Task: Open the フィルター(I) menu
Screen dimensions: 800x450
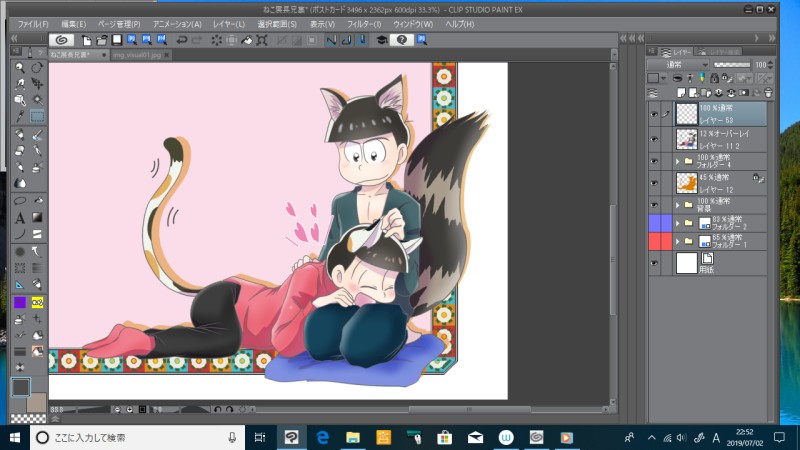Action: (x=364, y=24)
